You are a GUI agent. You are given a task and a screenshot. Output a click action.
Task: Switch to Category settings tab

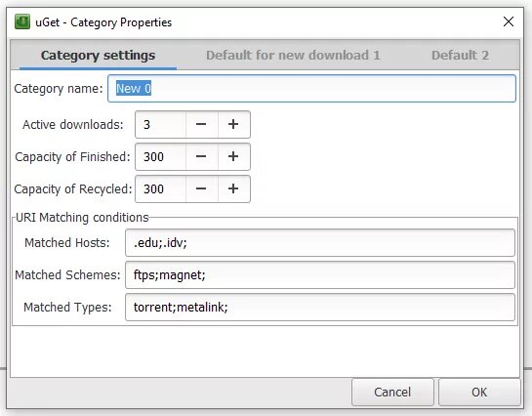[x=98, y=55]
